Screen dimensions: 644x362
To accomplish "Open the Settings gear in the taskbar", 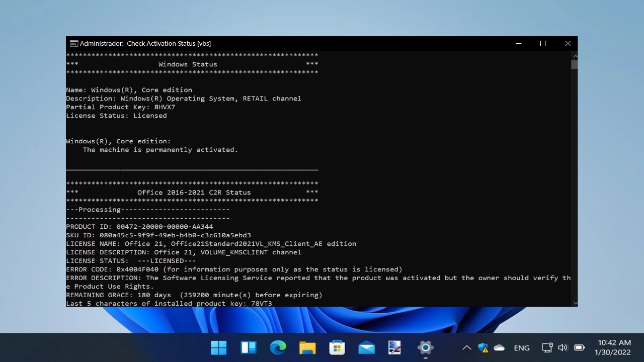I will tap(425, 347).
